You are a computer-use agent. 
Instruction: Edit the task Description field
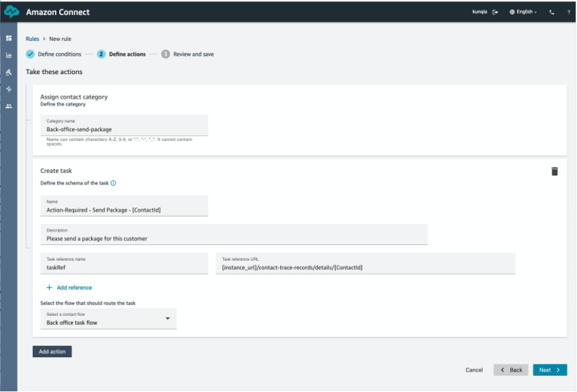(x=234, y=234)
